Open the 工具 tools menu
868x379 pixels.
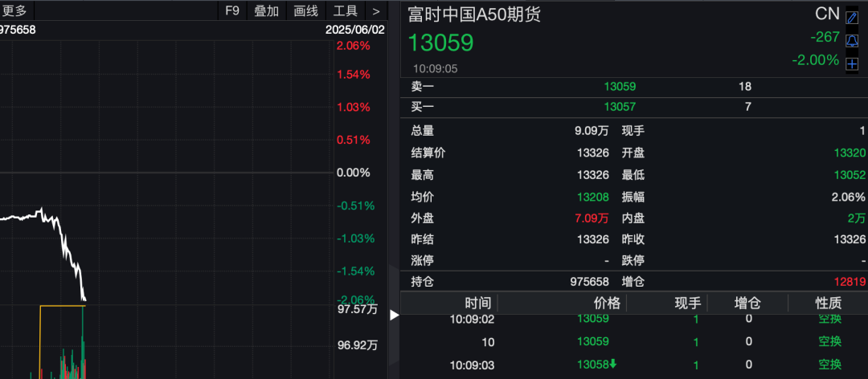[346, 10]
